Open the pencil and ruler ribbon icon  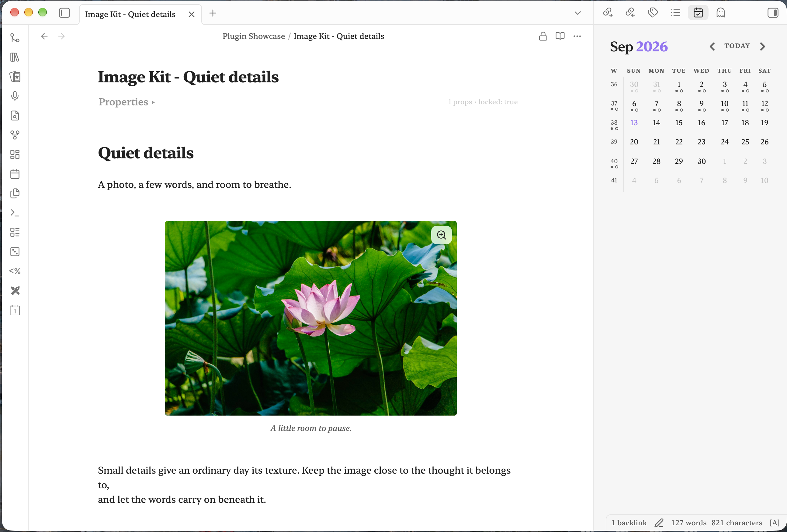[x=15, y=291]
